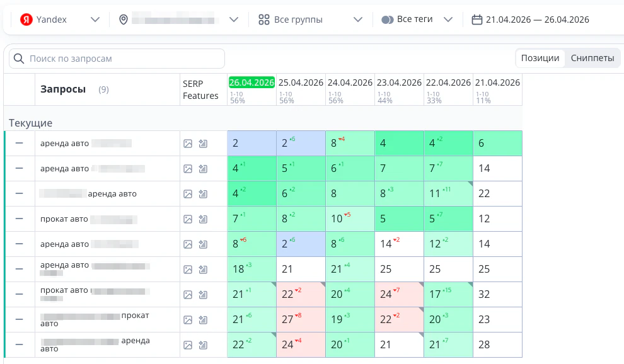The image size is (624, 364).
Task: Click the position cell showing 11
Action: point(449,194)
